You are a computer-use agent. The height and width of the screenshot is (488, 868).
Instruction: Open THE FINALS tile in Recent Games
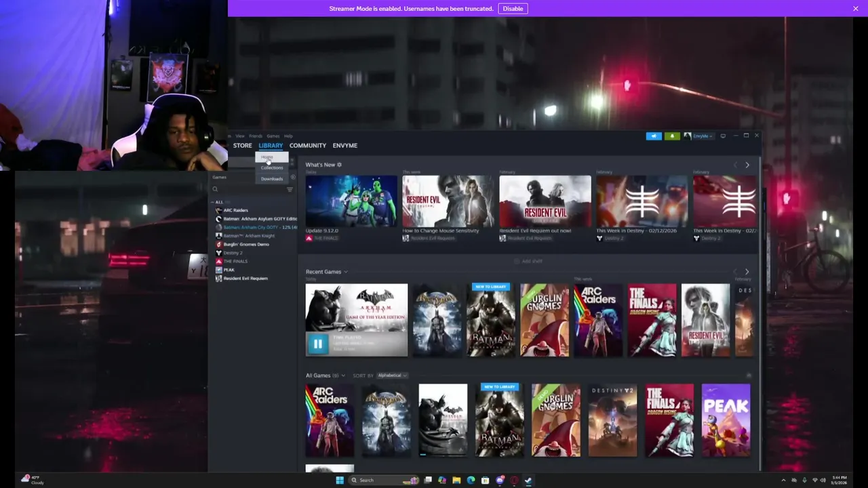coord(652,321)
